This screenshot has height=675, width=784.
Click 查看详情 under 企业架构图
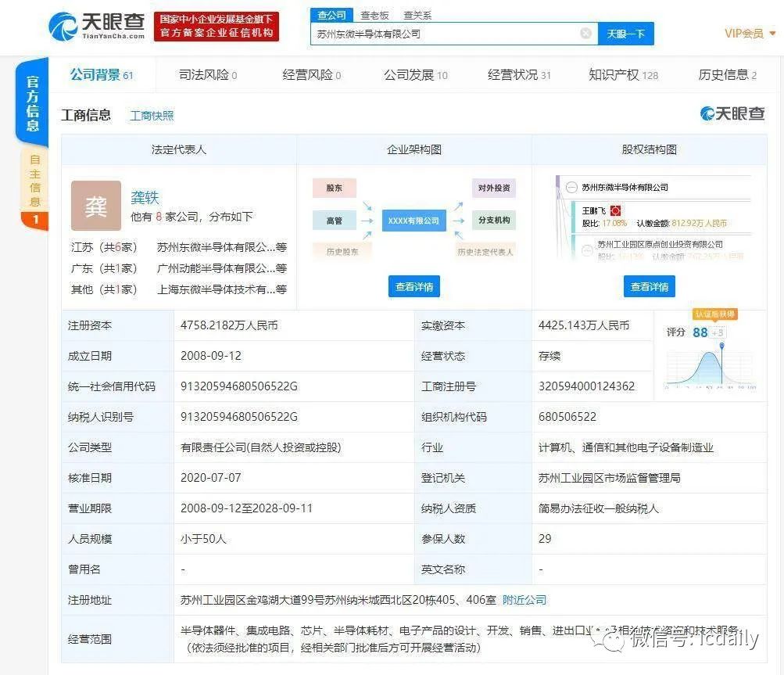point(414,286)
